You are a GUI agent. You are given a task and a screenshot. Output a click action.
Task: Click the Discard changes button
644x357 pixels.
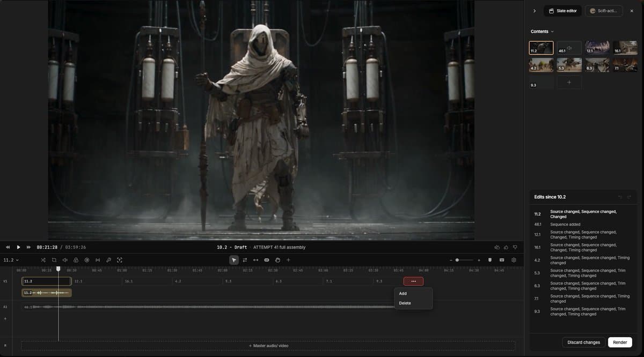pyautogui.click(x=584, y=342)
